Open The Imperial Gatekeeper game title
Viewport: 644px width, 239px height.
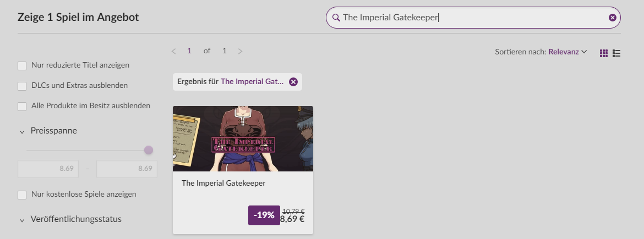click(223, 183)
